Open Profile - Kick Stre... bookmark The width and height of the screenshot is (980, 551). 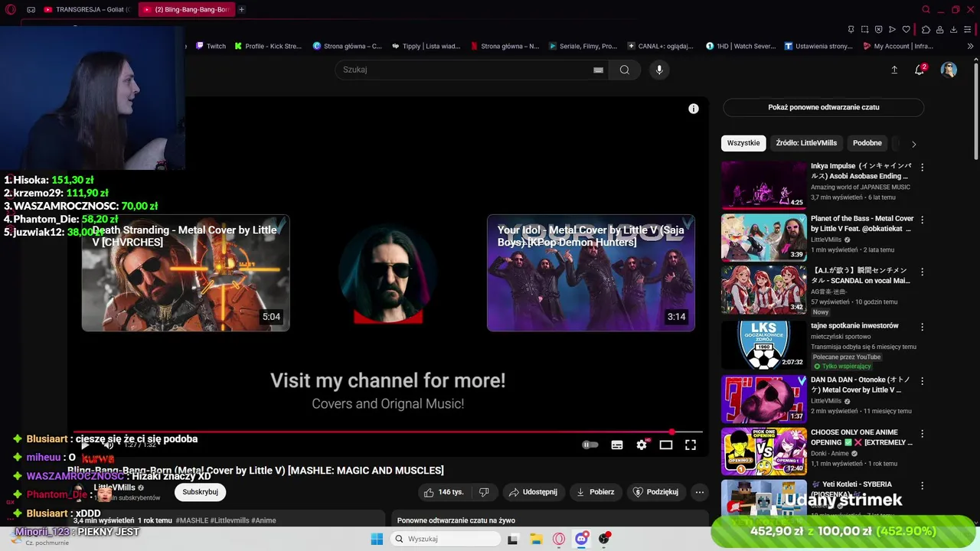(x=268, y=46)
